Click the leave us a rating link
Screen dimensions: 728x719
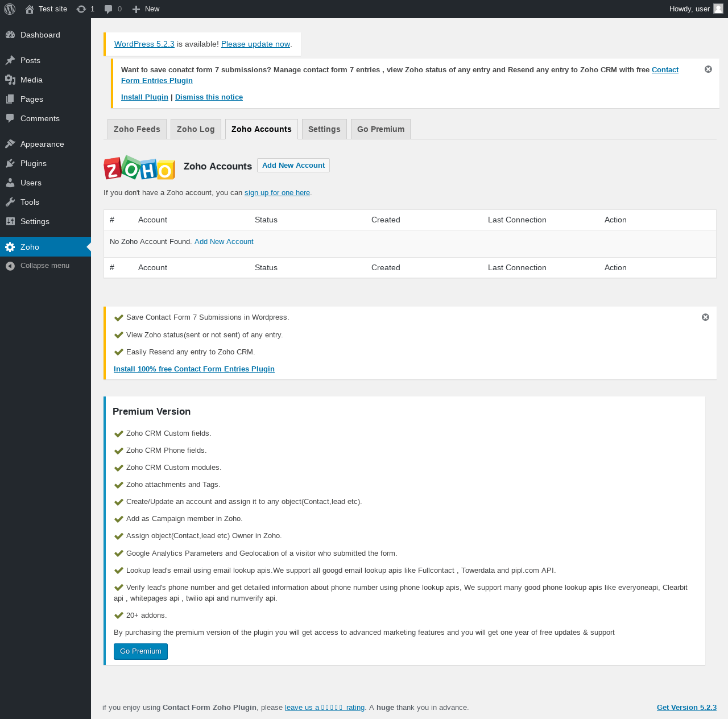tap(325, 707)
